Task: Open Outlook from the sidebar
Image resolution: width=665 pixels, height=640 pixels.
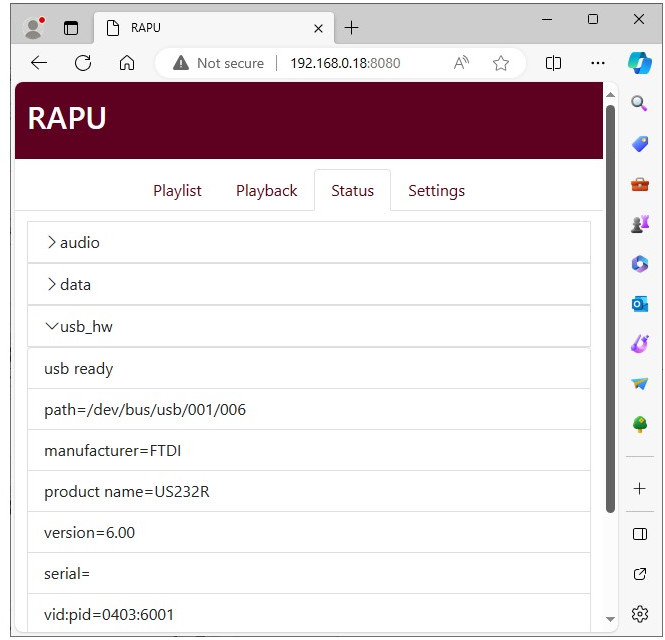Action: point(640,304)
